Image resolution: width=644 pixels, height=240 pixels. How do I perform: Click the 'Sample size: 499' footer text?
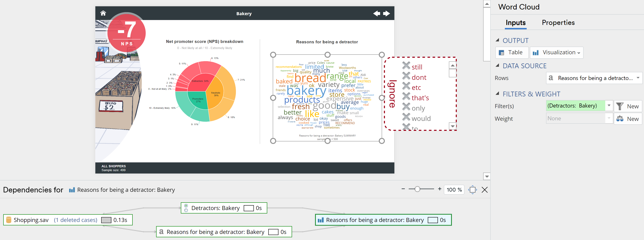click(114, 170)
